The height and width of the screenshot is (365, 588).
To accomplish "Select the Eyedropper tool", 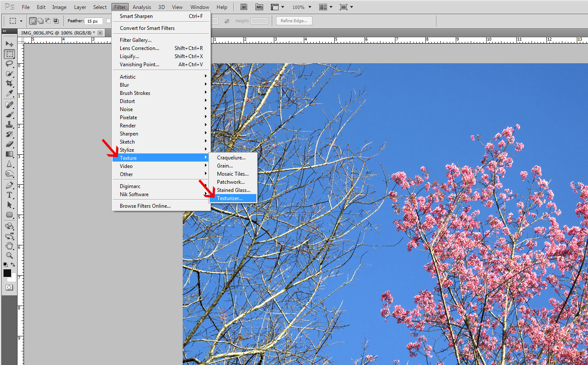I will (9, 94).
